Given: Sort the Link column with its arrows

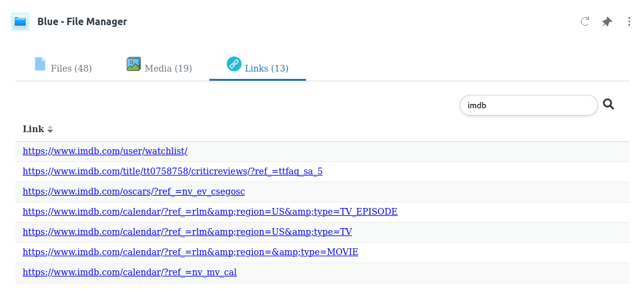Looking at the screenshot, I should (50, 129).
